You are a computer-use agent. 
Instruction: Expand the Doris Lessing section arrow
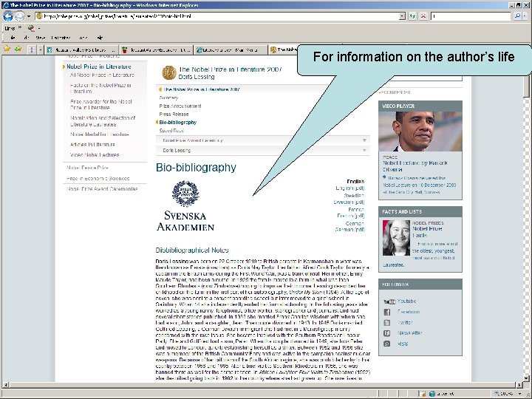point(364,150)
